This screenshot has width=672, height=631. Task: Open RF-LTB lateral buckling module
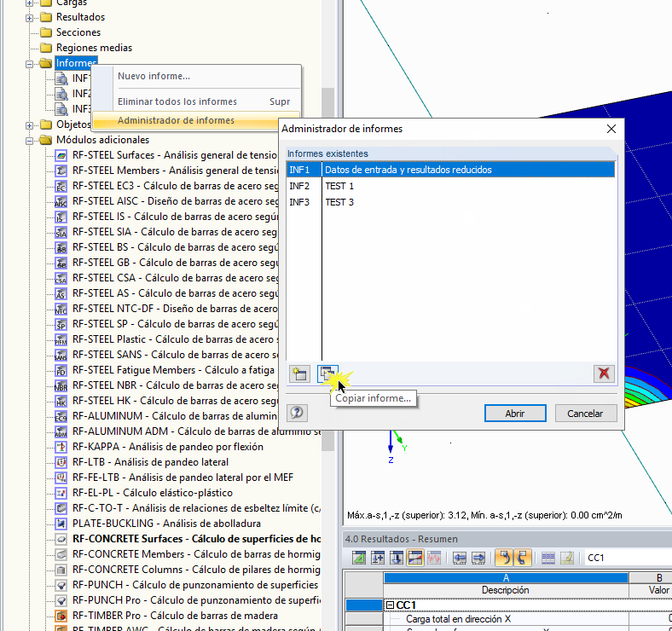point(150,462)
